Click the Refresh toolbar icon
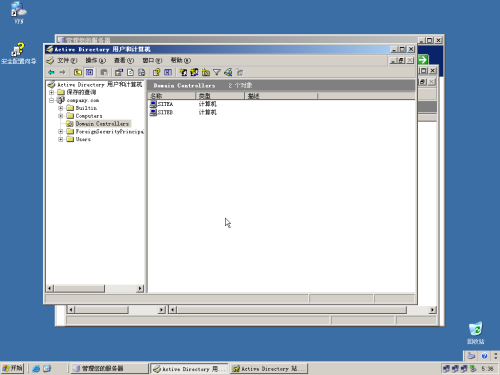The image size is (500, 375). (x=130, y=72)
